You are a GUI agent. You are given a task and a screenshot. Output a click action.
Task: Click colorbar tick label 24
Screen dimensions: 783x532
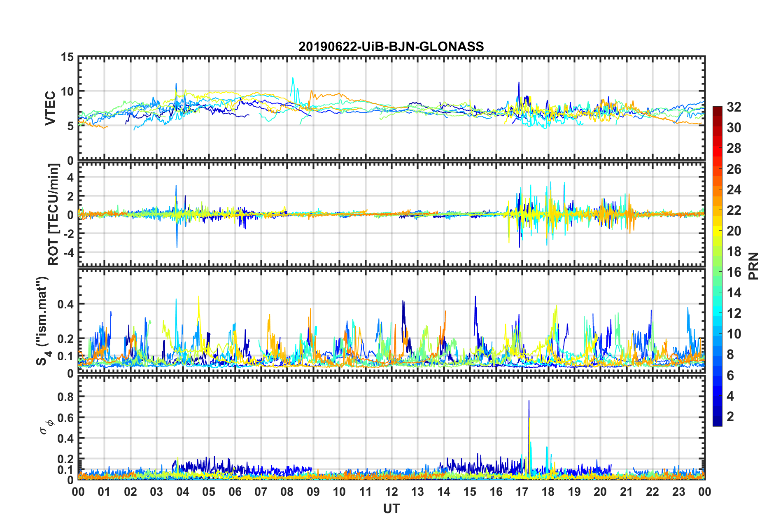734,190
